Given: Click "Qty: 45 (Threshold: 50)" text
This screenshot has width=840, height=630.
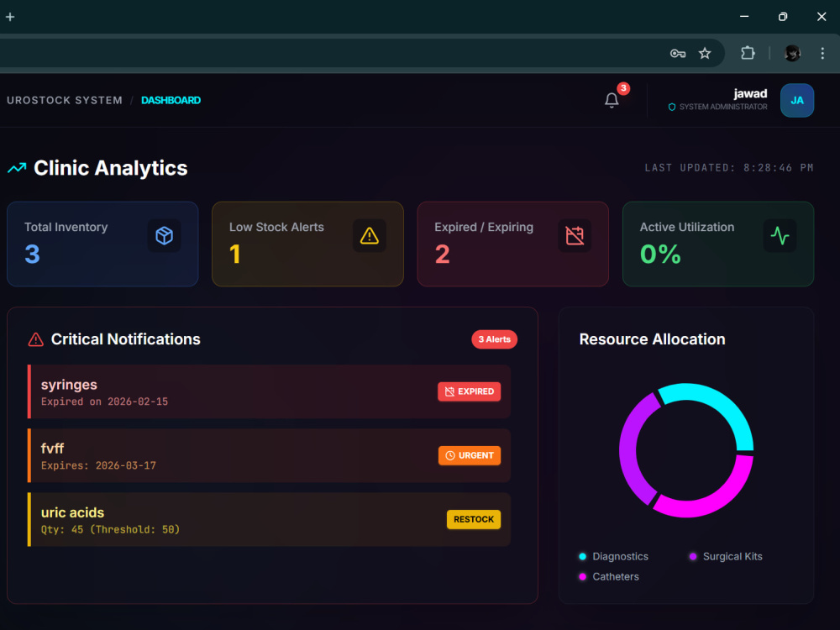Looking at the screenshot, I should click(110, 529).
